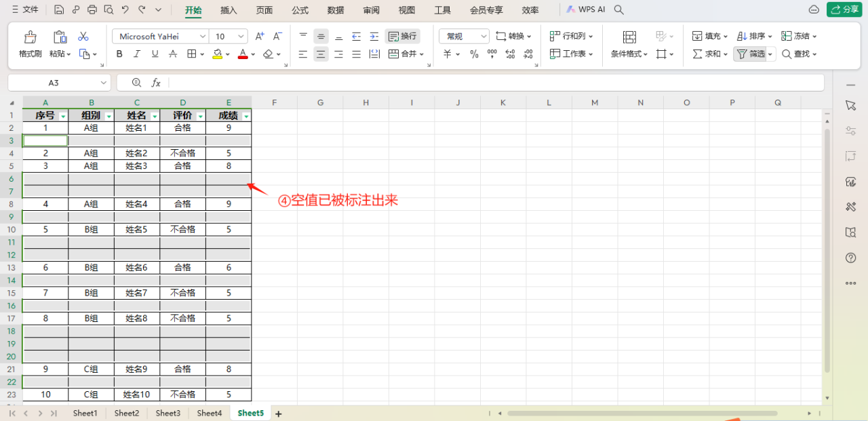868x421 pixels.
Task: Switch to the Sheet3 tab
Action: 168,413
